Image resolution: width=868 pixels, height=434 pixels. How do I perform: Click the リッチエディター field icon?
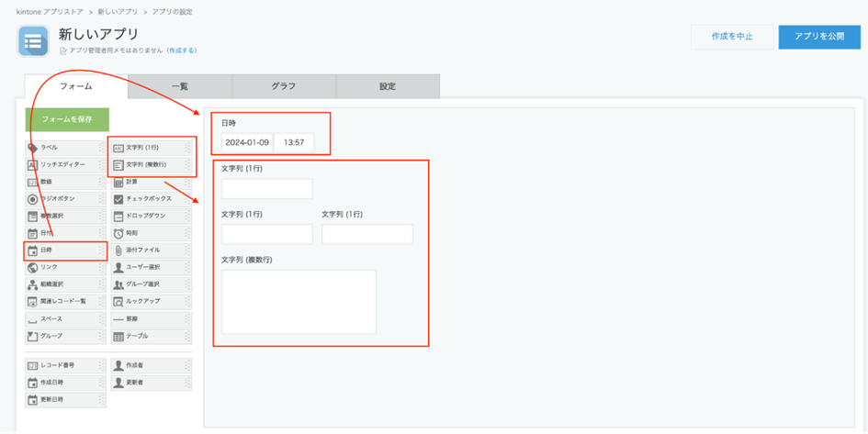33,165
